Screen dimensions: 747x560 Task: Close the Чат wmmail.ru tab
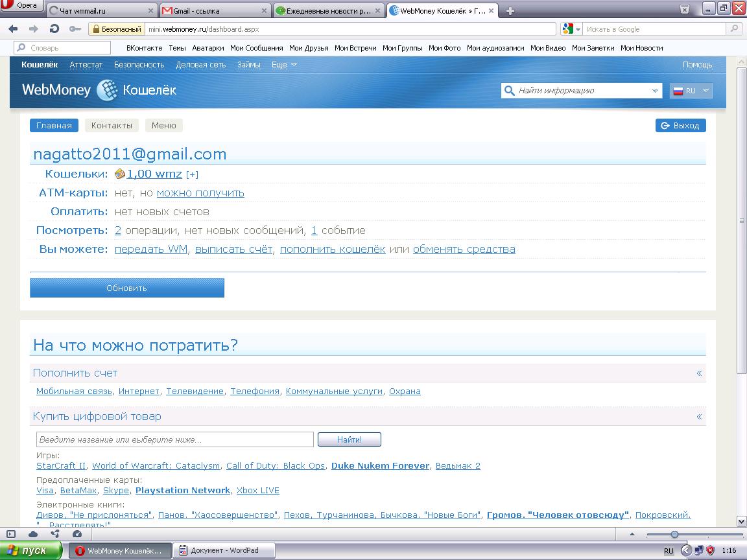(x=151, y=10)
